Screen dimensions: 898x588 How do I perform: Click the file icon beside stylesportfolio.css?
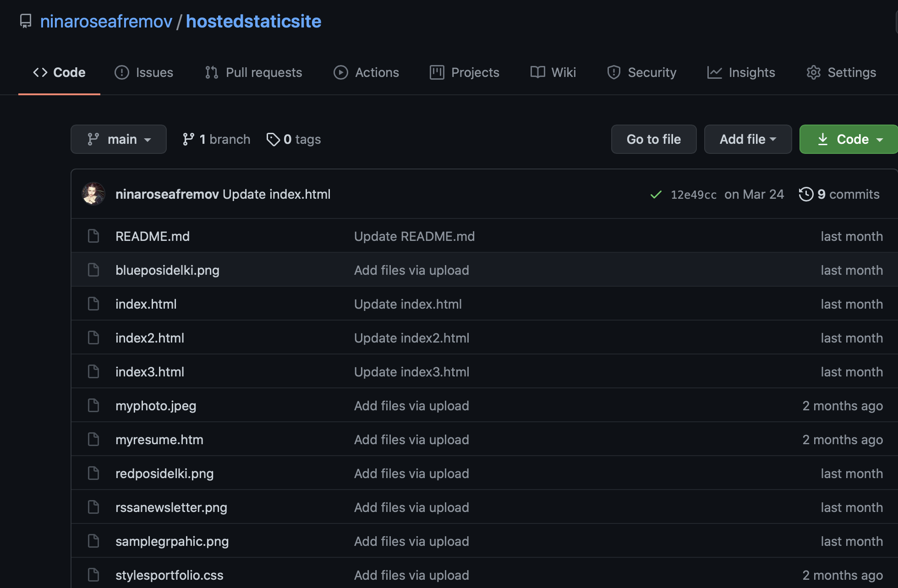coord(93,575)
